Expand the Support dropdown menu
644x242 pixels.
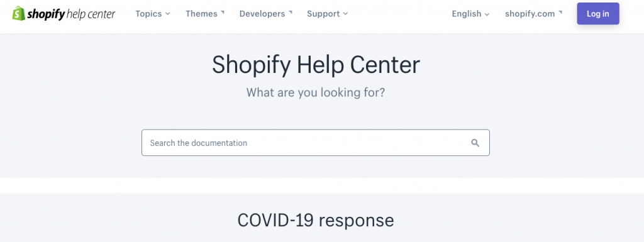tap(327, 14)
